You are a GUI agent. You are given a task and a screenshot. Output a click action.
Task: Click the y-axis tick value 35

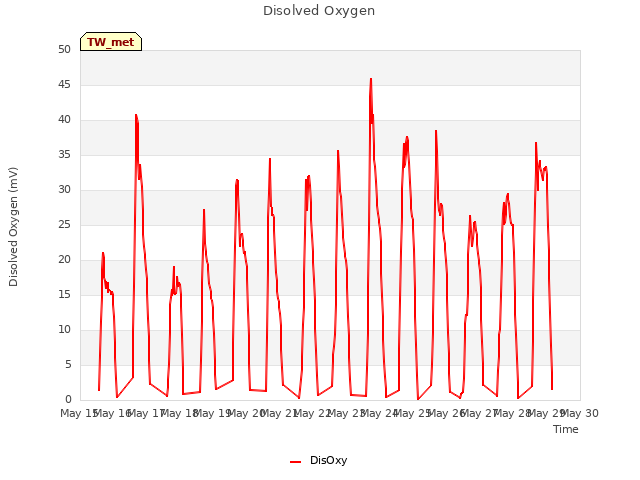(64, 155)
